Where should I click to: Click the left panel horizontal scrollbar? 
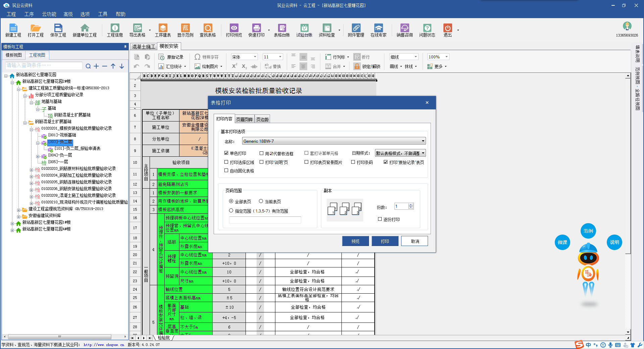59,337
